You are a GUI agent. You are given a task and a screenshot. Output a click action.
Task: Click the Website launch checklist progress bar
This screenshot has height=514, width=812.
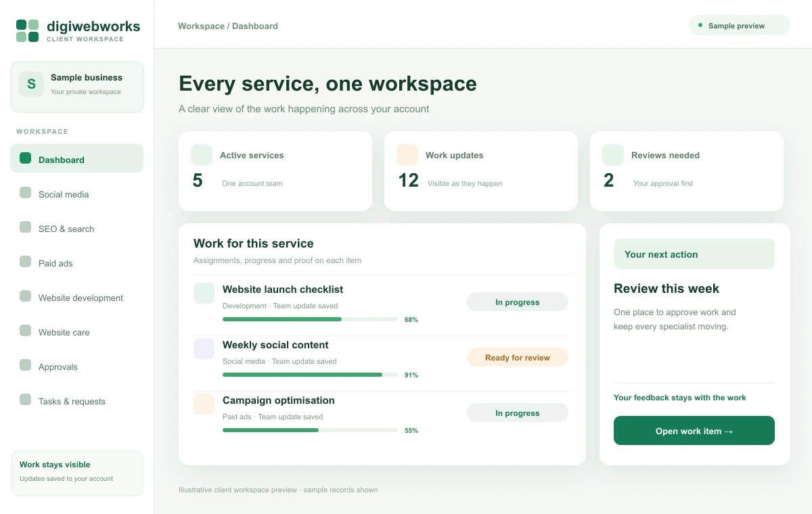(x=310, y=319)
